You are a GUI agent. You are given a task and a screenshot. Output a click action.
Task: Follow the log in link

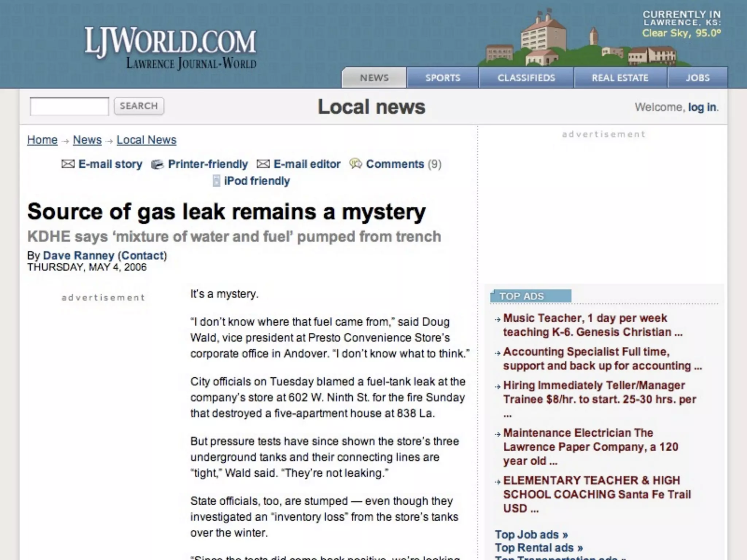click(x=702, y=107)
